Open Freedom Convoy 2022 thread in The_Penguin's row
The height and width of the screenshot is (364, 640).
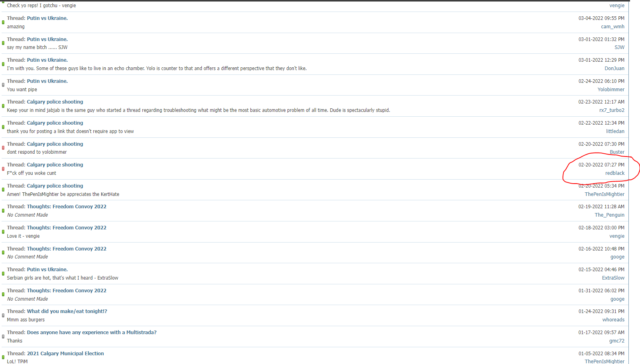[x=67, y=207]
